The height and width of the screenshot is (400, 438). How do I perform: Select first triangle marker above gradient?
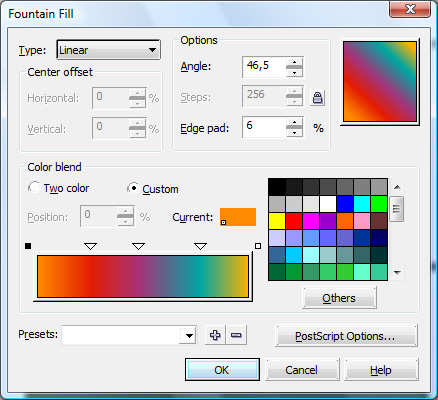(90, 246)
